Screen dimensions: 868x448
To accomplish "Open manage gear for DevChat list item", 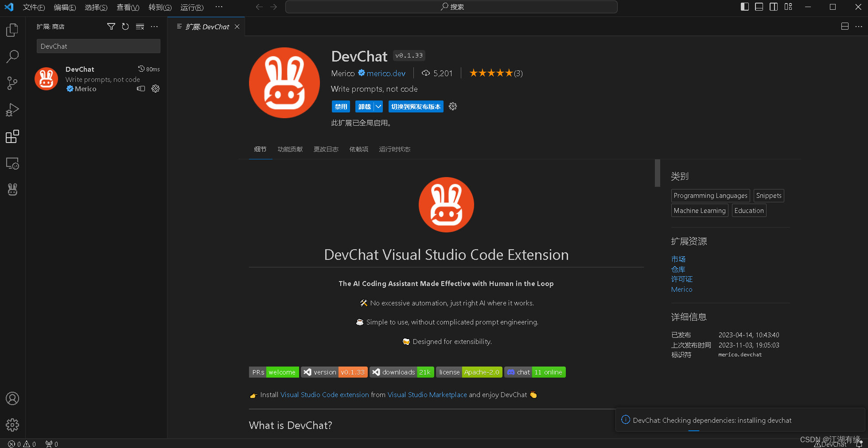I will [156, 89].
